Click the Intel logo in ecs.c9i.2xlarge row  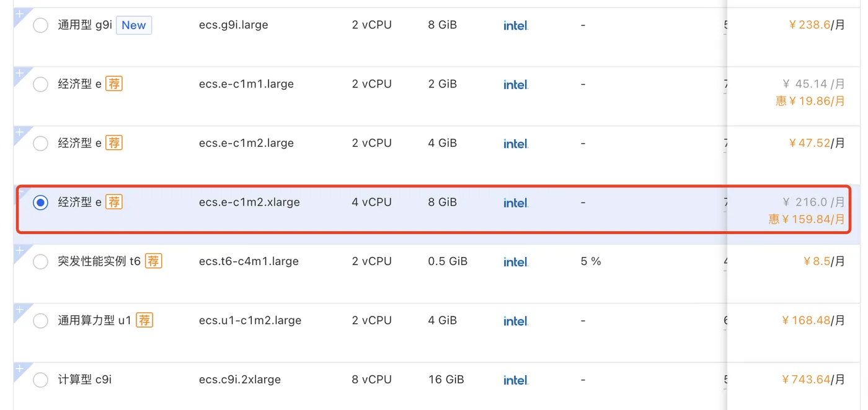(x=515, y=380)
